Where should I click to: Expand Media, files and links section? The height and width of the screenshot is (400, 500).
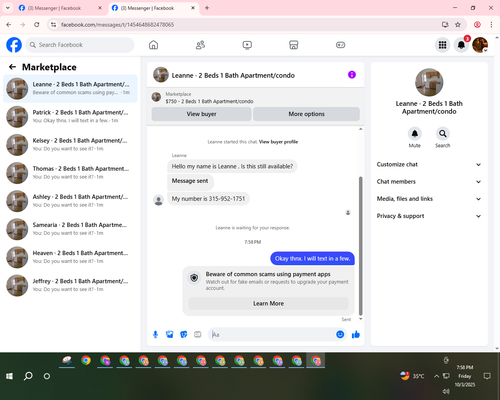coord(429,199)
